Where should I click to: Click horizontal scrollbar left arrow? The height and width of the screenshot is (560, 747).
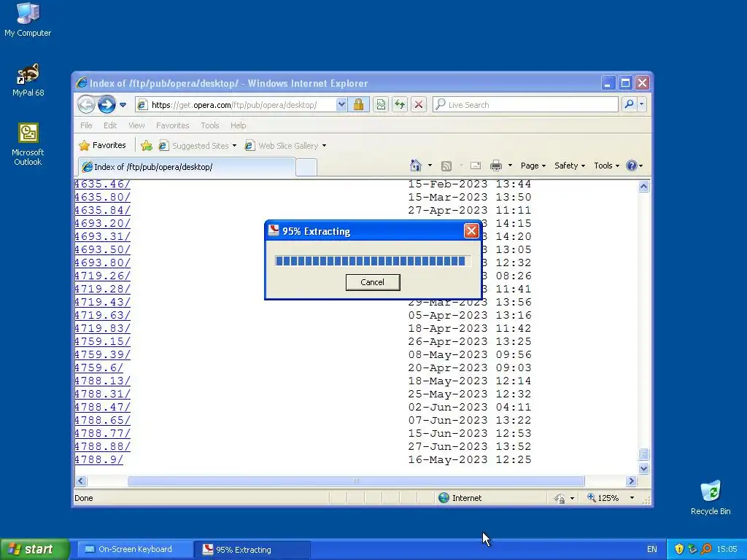[81, 481]
